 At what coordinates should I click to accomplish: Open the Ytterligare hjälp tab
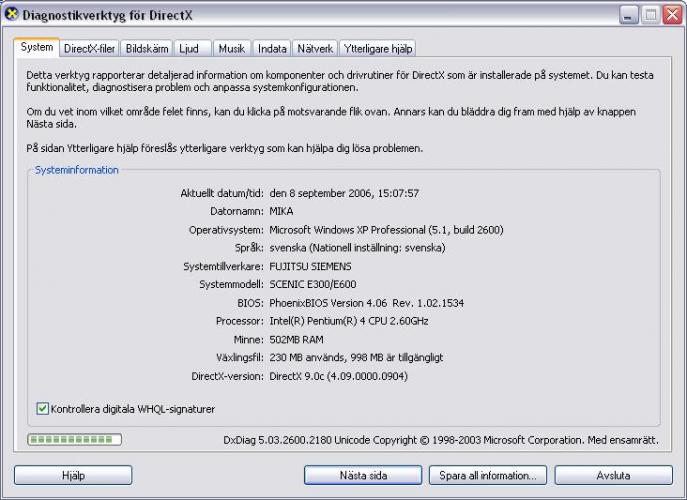click(377, 48)
